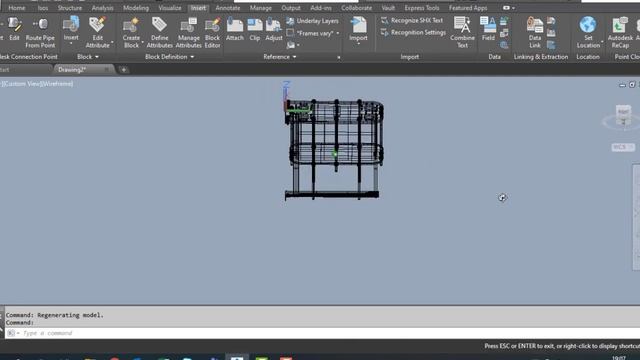640x360 pixels.
Task: Open the Featured Apps tab
Action: [x=468, y=8]
